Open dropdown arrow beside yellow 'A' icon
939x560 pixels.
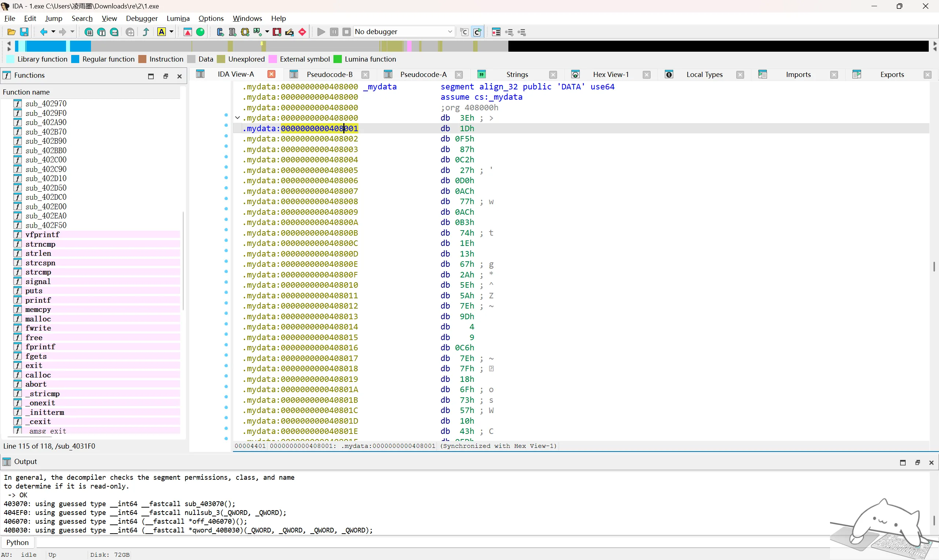click(171, 32)
